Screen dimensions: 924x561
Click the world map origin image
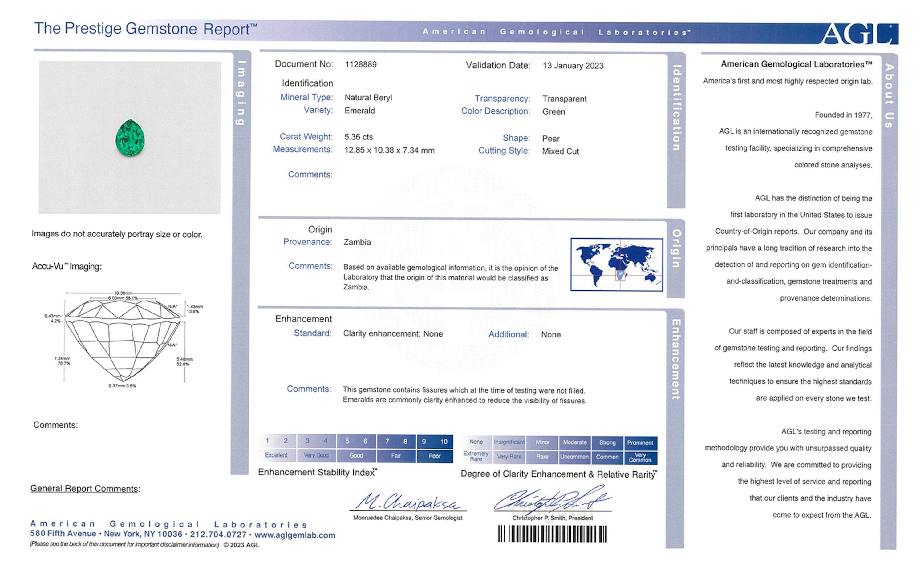617,264
